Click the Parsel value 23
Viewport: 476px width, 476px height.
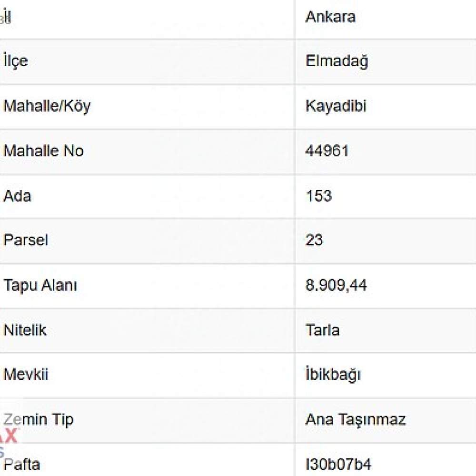coord(314,240)
